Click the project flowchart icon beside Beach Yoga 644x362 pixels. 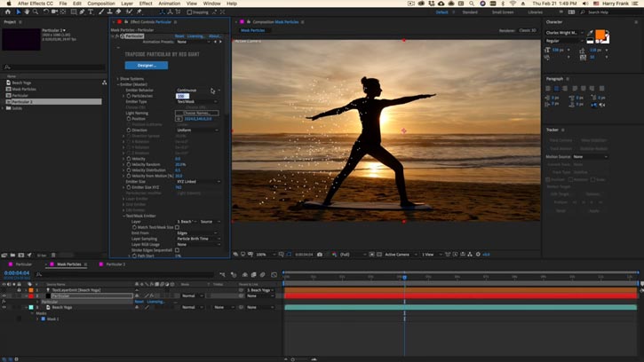(104, 83)
